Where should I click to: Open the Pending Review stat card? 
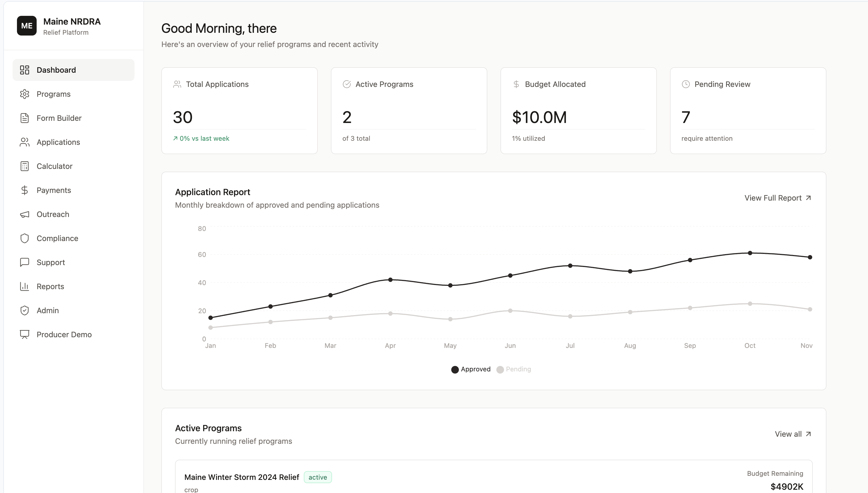(748, 111)
